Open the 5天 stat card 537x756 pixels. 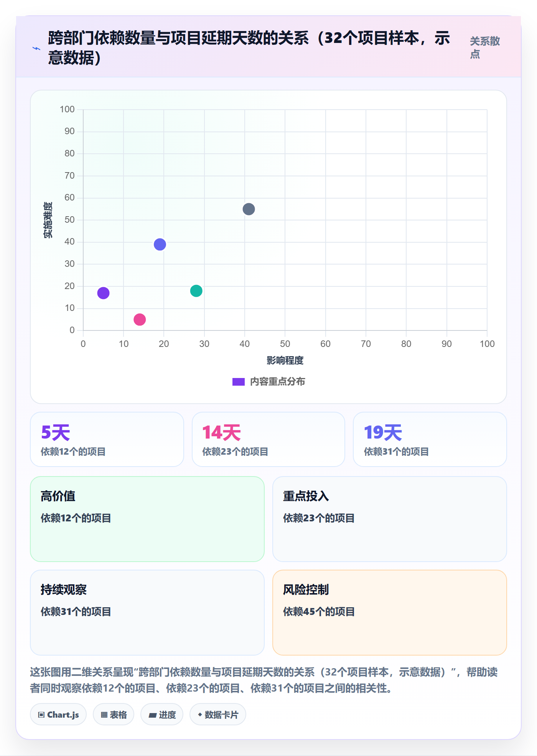click(x=107, y=439)
